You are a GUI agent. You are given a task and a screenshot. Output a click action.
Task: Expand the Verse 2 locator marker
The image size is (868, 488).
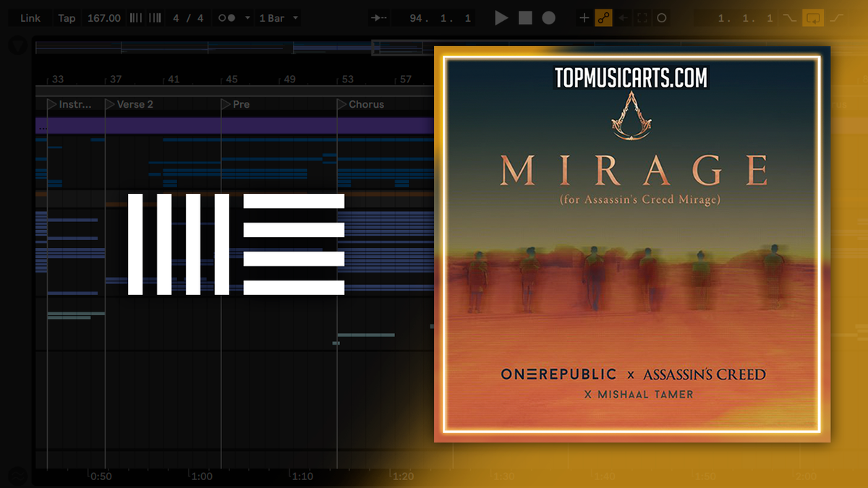point(110,104)
